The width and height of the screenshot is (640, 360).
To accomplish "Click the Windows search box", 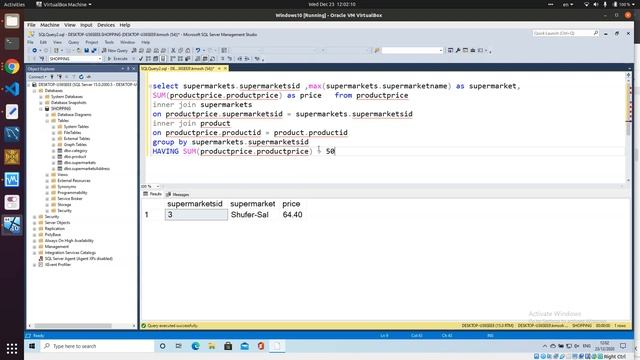I will pos(98,346).
